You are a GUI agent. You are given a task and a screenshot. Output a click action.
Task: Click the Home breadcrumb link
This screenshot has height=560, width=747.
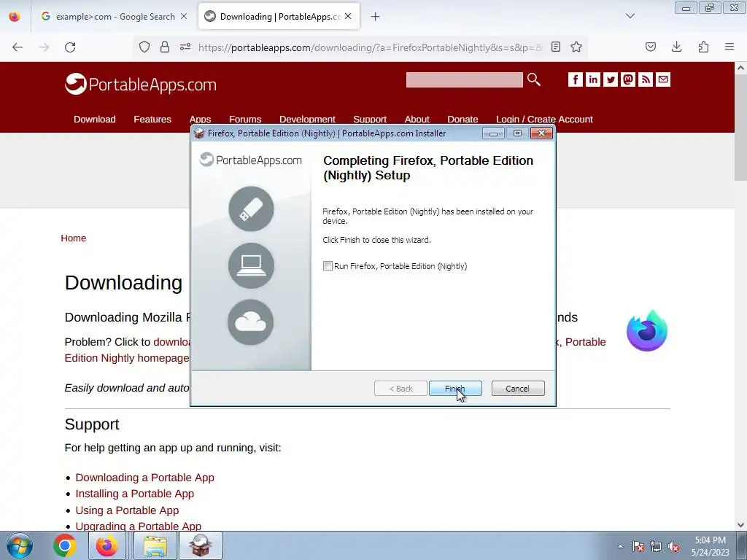coord(74,238)
